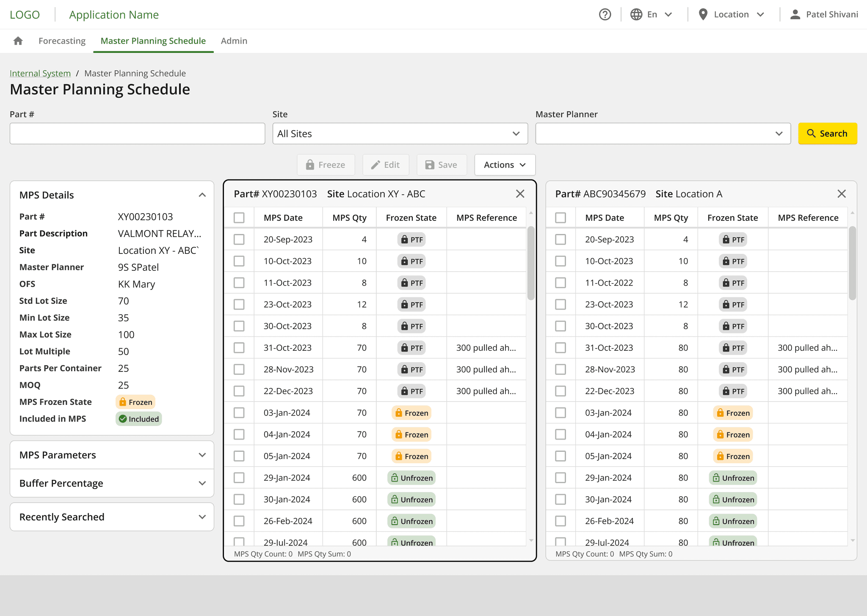Expand the MPS Parameters section
This screenshot has height=616, width=867.
(x=112, y=455)
